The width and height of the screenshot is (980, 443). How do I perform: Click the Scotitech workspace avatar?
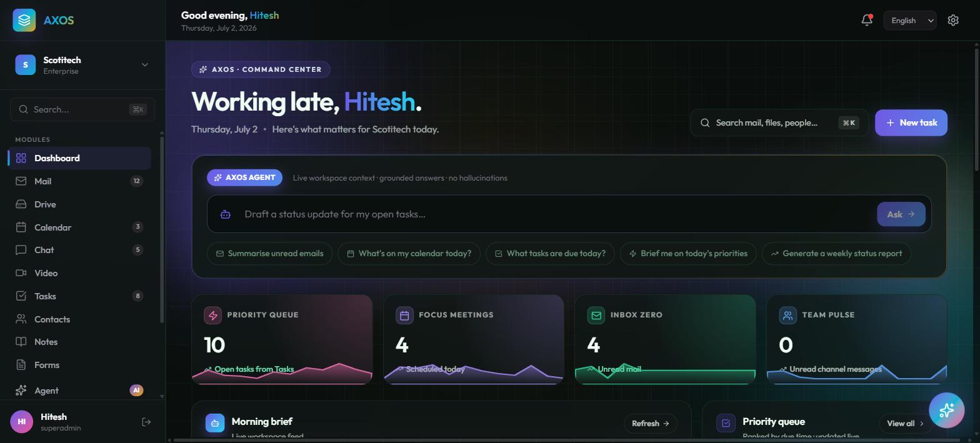click(x=26, y=65)
